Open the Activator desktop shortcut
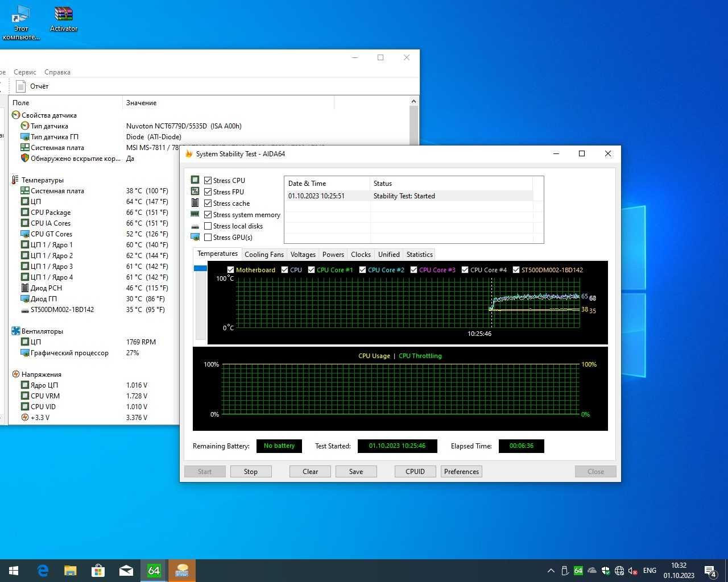The width and height of the screenshot is (728, 582). pyautogui.click(x=63, y=19)
